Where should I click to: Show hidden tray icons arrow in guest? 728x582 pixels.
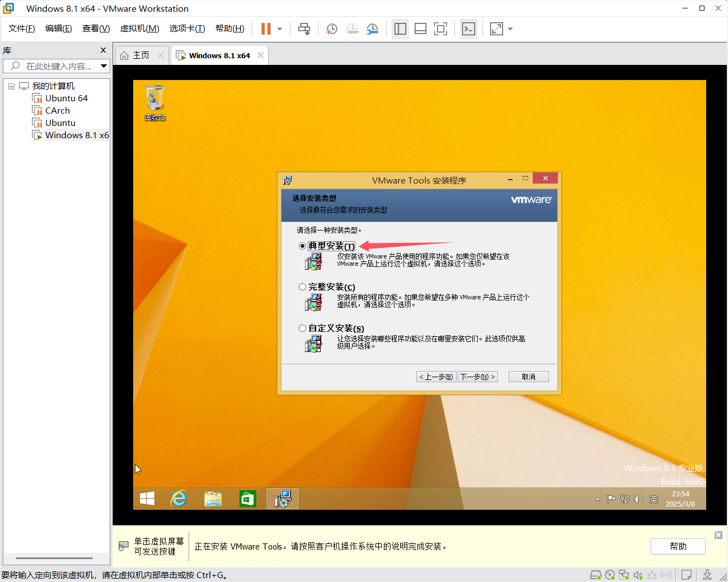coord(598,499)
